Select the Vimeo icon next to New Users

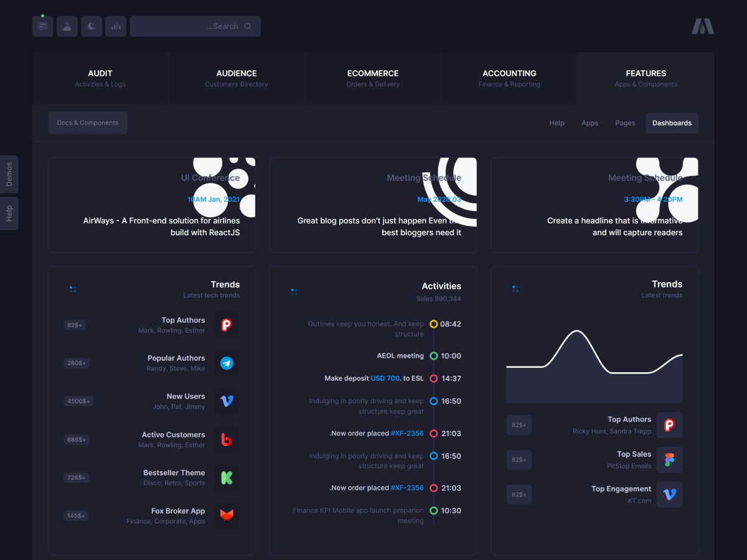[227, 401]
